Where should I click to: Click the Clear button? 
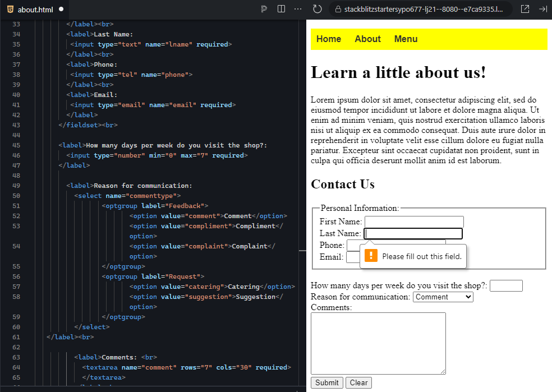tap(358, 382)
